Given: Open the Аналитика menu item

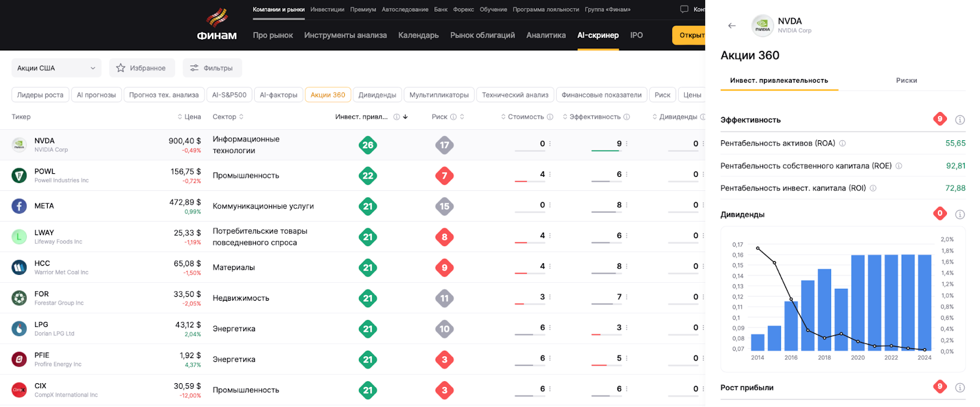Looking at the screenshot, I should (x=546, y=35).
